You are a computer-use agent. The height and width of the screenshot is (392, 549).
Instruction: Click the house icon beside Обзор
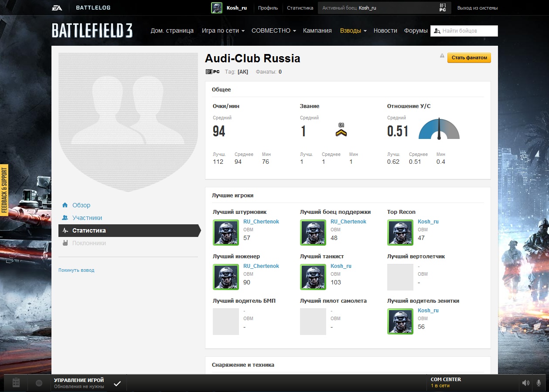[x=65, y=205]
